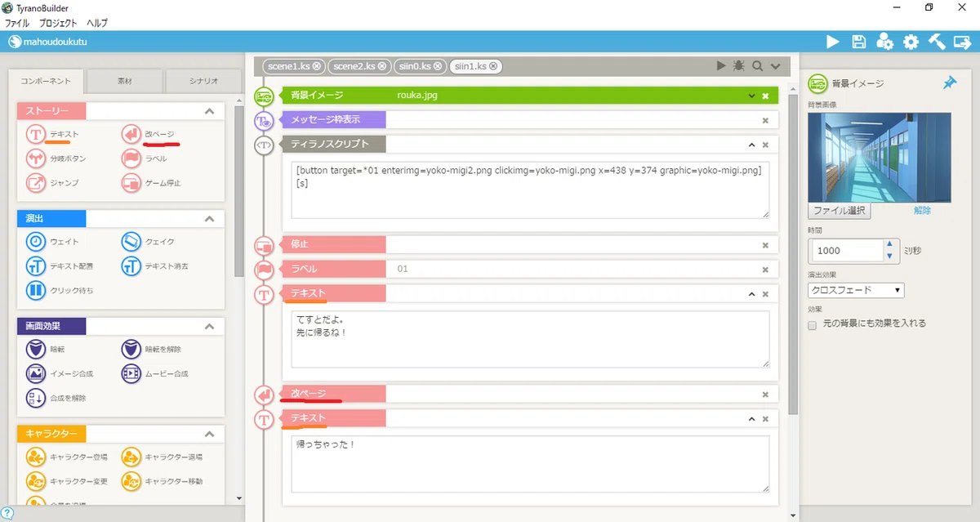Select the 改ページ component icon

tap(130, 134)
